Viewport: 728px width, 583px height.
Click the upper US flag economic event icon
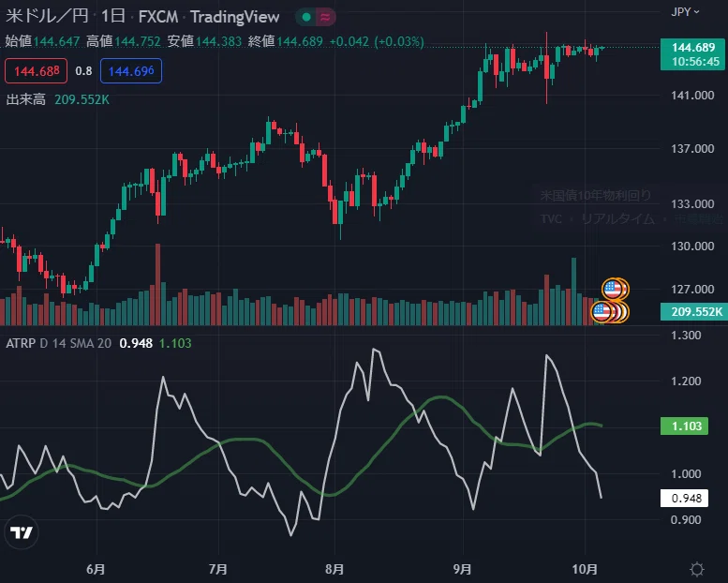click(613, 290)
